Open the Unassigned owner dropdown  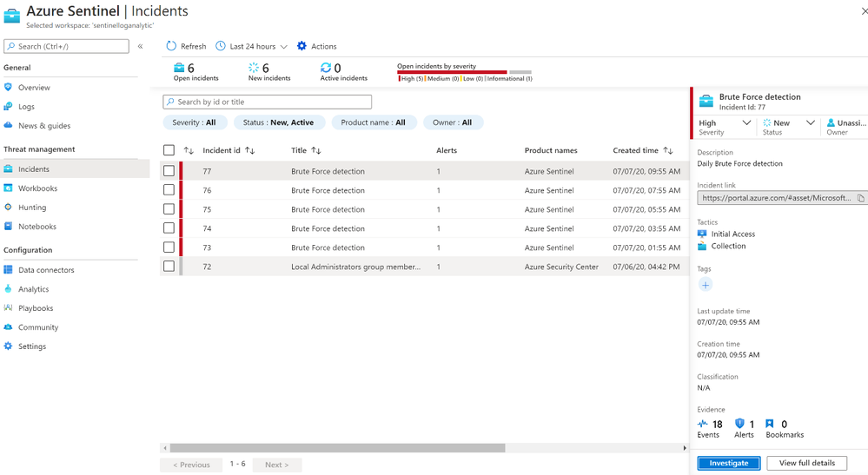[846, 127]
